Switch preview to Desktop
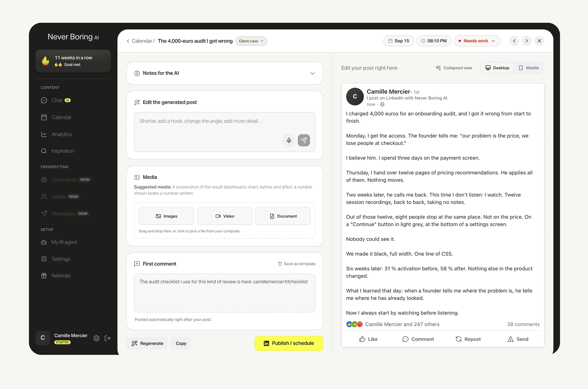This screenshot has height=389, width=588. coord(497,68)
